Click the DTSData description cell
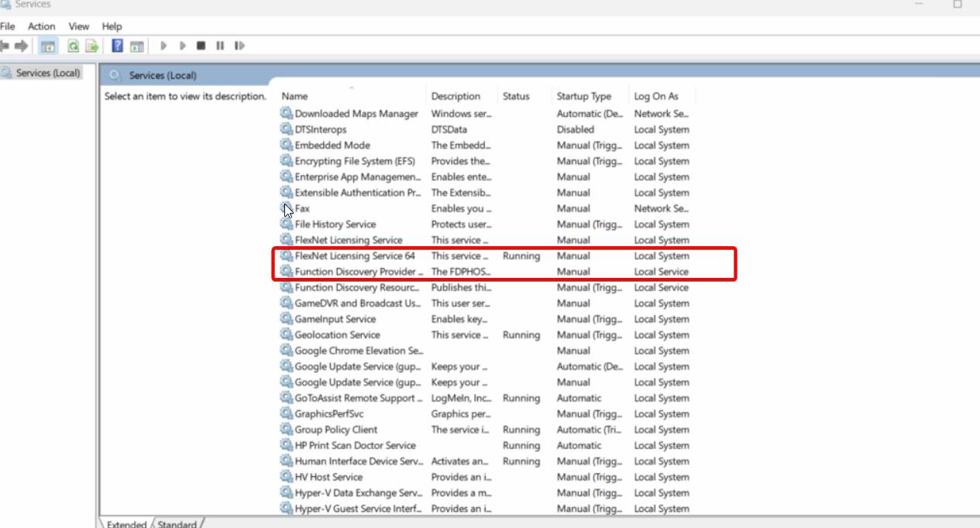The height and width of the screenshot is (528, 980). 449,129
